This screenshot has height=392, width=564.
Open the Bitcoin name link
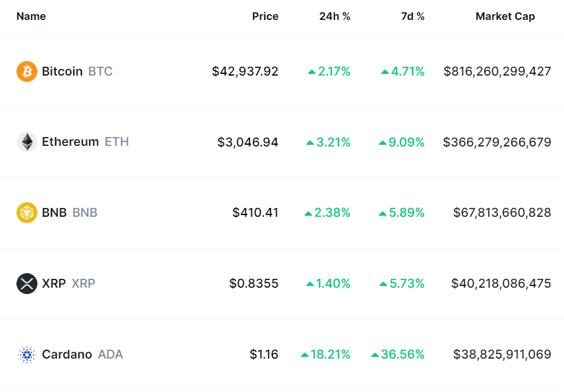[62, 71]
